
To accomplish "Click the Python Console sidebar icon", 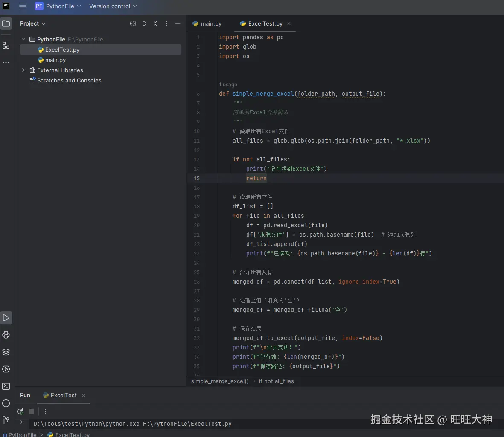I will 6,335.
